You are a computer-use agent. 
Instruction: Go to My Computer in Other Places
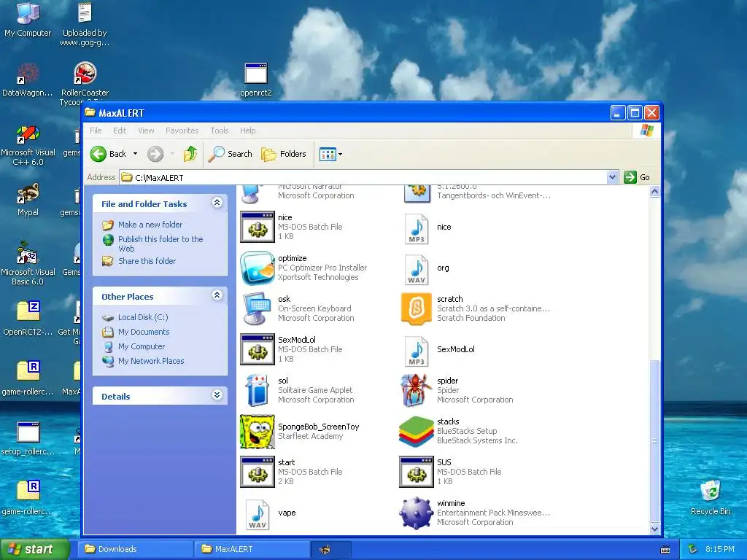(142, 346)
